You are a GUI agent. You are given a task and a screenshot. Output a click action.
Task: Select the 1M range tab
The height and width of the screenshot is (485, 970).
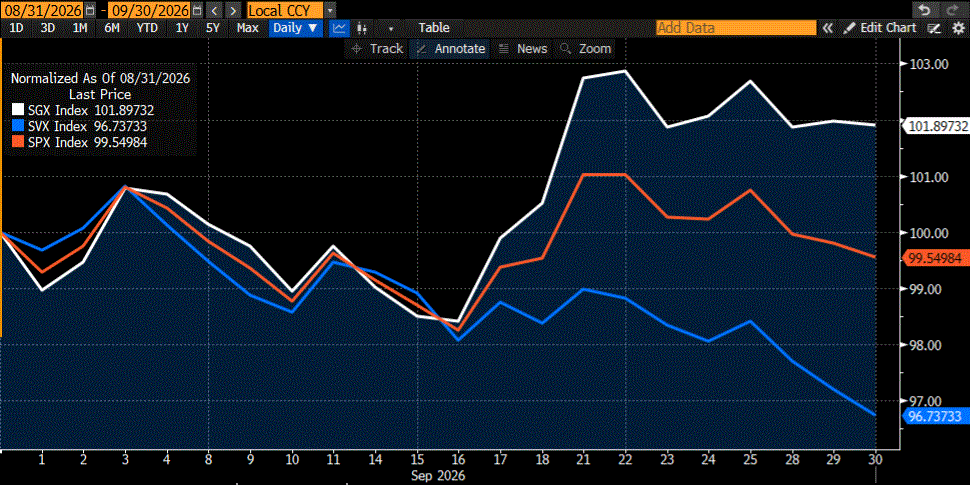80,28
